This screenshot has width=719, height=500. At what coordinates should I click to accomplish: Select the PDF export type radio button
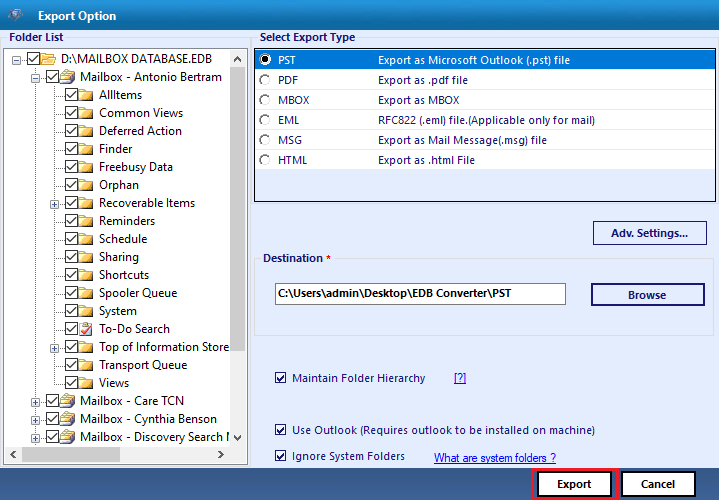coord(265,80)
